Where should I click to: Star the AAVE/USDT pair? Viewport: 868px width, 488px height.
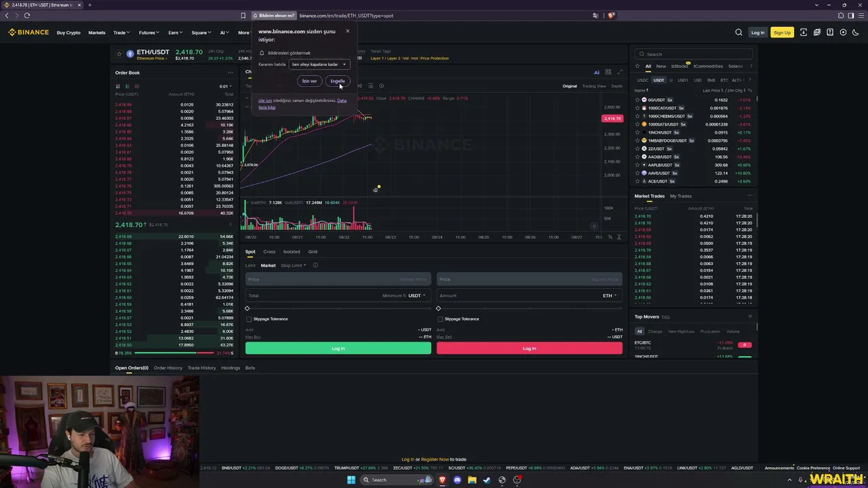coord(637,173)
